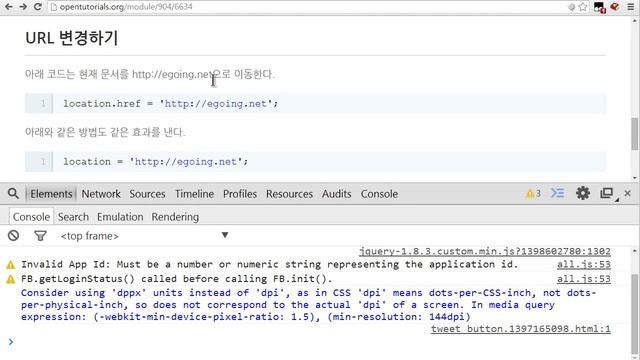Switch to the Timeline panel
Image resolution: width=640 pixels, height=360 pixels.
(194, 194)
